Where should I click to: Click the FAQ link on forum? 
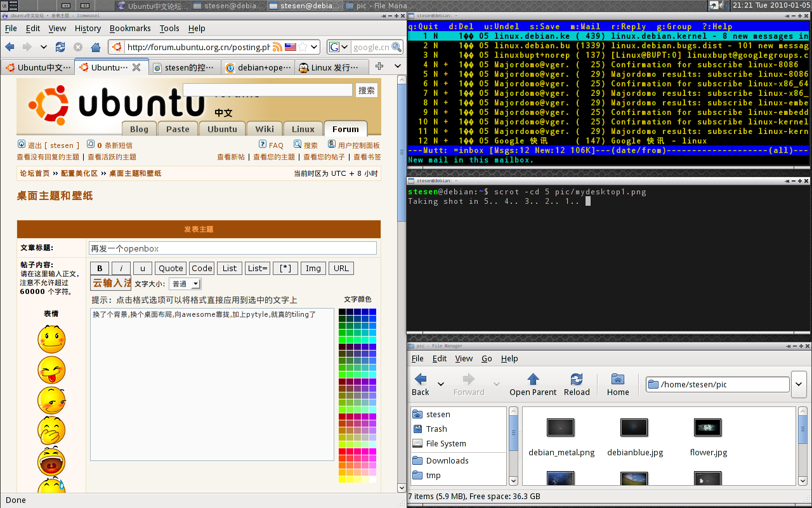tap(276, 145)
